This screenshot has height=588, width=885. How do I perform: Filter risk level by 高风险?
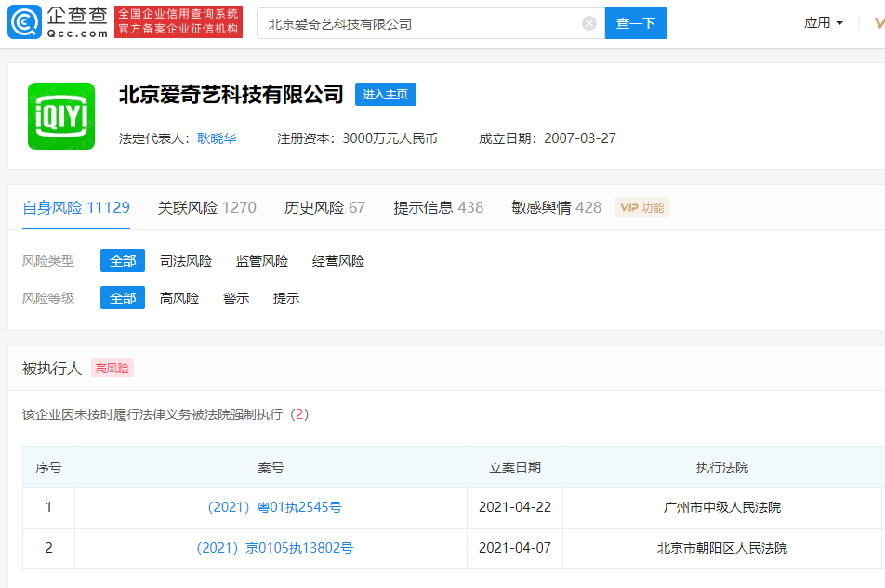pyautogui.click(x=179, y=298)
